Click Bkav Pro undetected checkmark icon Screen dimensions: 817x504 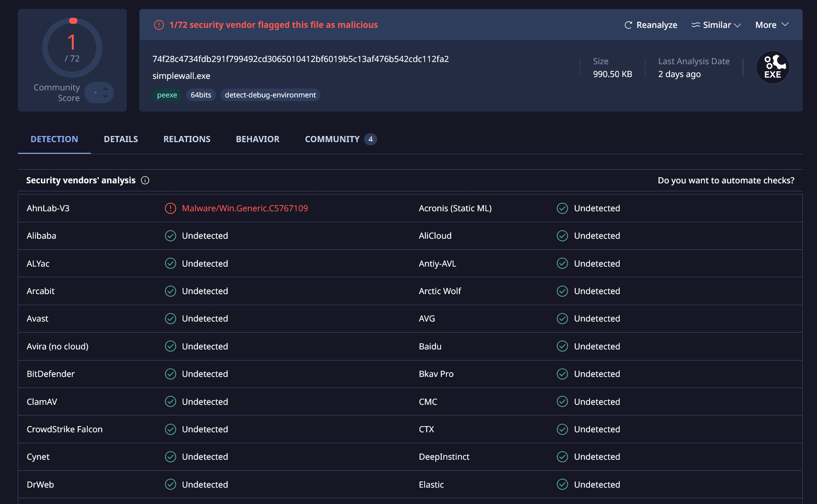[x=563, y=374]
